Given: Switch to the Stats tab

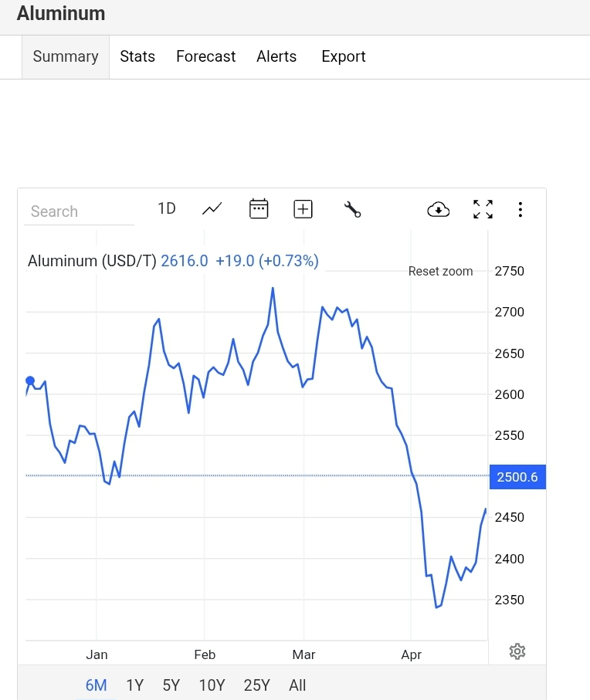Looking at the screenshot, I should click(x=137, y=56).
